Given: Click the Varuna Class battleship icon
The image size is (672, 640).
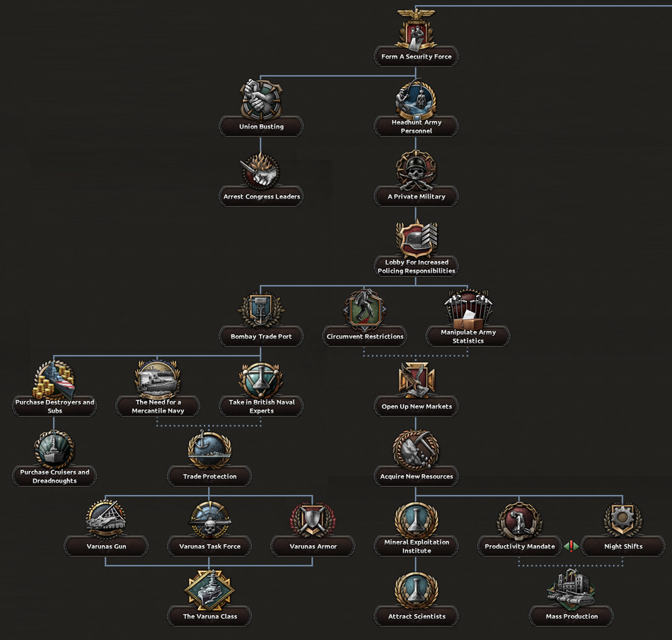Looking at the screenshot, I should pos(209,588).
